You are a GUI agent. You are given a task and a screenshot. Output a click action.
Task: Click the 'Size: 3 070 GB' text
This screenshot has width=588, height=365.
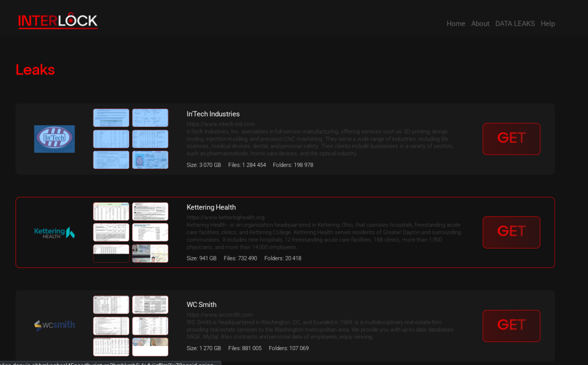click(x=204, y=165)
